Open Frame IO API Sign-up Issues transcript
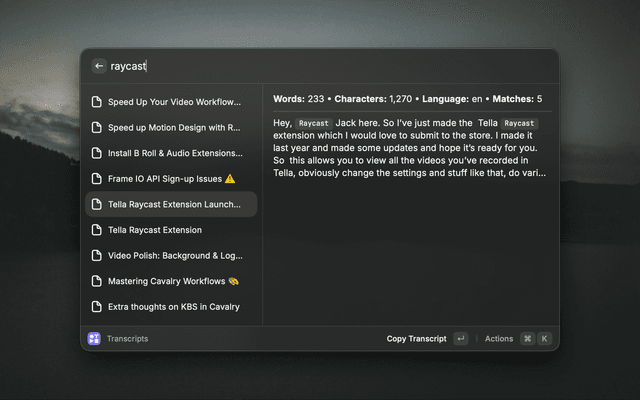The image size is (640, 400). (x=164, y=179)
